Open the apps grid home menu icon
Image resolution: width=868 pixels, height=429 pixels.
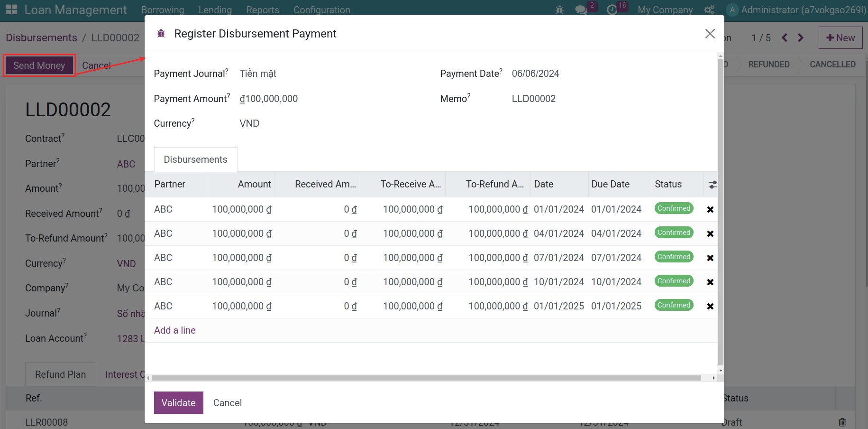pyautogui.click(x=11, y=9)
